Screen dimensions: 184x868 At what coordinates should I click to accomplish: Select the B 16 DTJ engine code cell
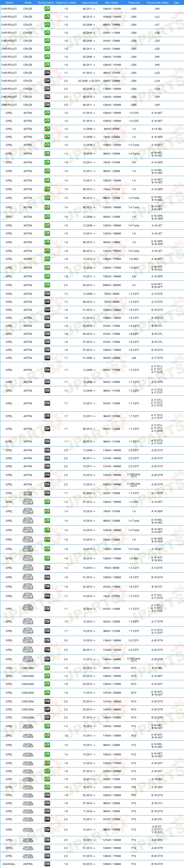tap(157, 803)
